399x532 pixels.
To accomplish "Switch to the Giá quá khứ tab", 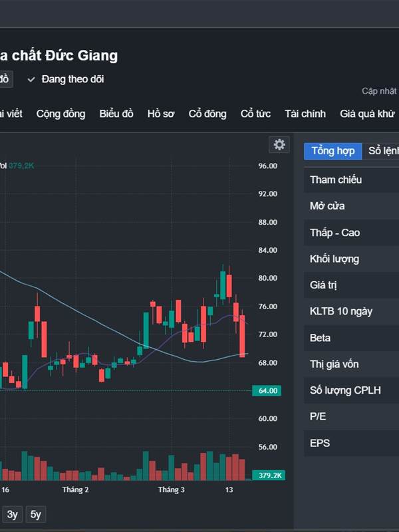I will pyautogui.click(x=367, y=114).
